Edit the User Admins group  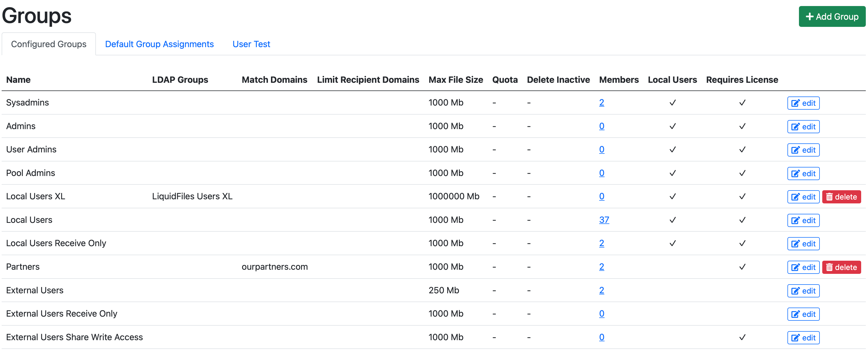pos(803,150)
